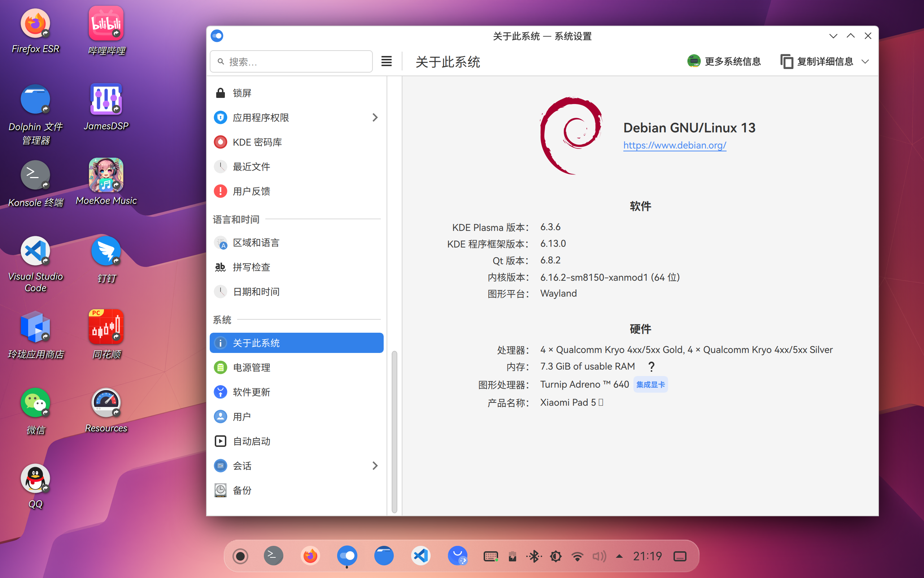This screenshot has width=924, height=578.
Task: Open 电源管理 settings page
Action: [296, 367]
